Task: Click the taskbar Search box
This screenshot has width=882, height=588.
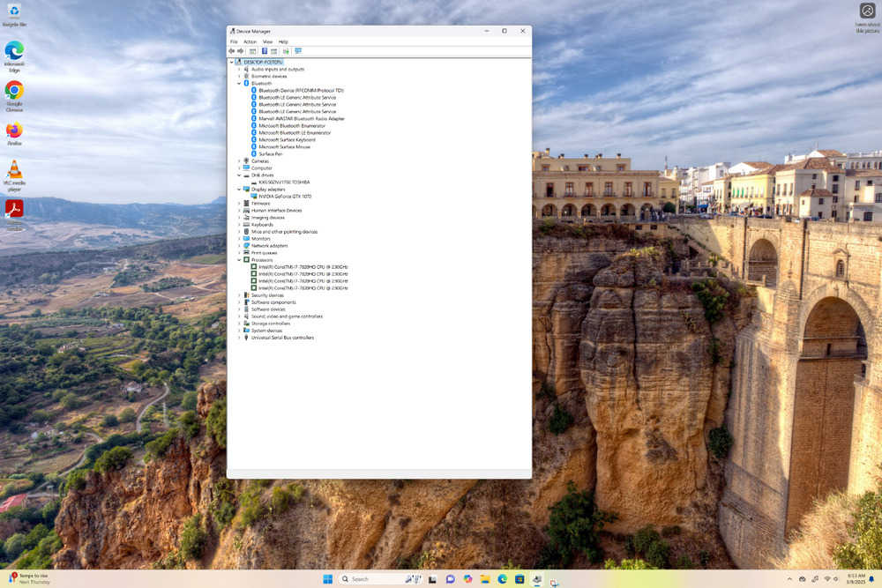Action: coord(379,579)
